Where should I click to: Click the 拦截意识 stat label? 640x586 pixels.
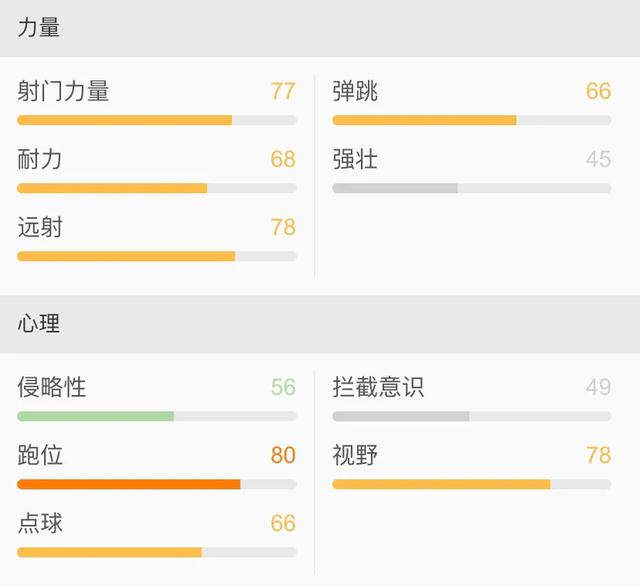[378, 387]
